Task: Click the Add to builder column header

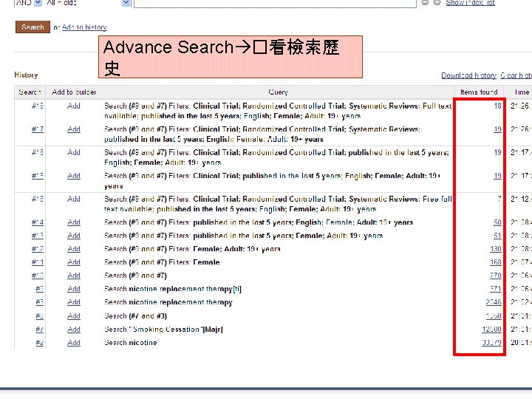Action: point(74,92)
